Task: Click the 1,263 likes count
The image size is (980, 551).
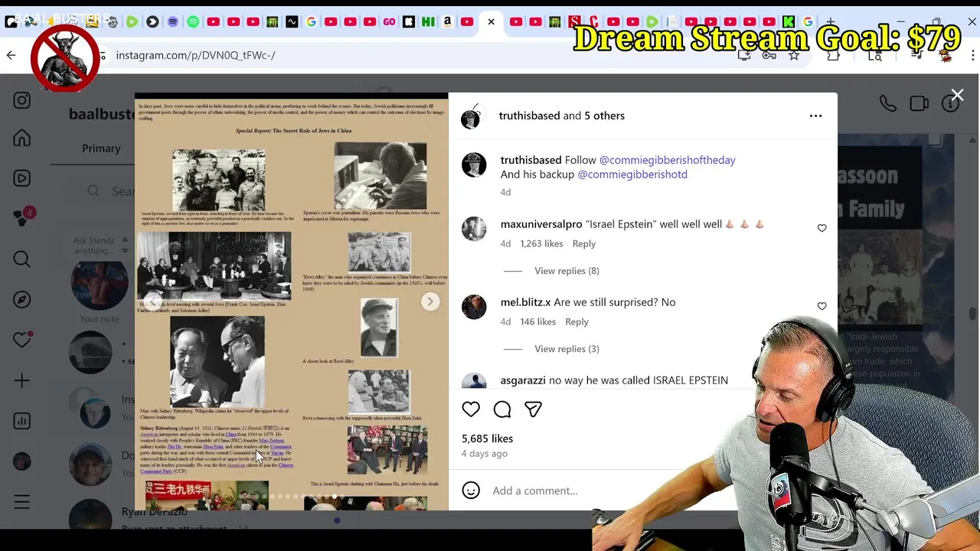Action: tap(541, 243)
